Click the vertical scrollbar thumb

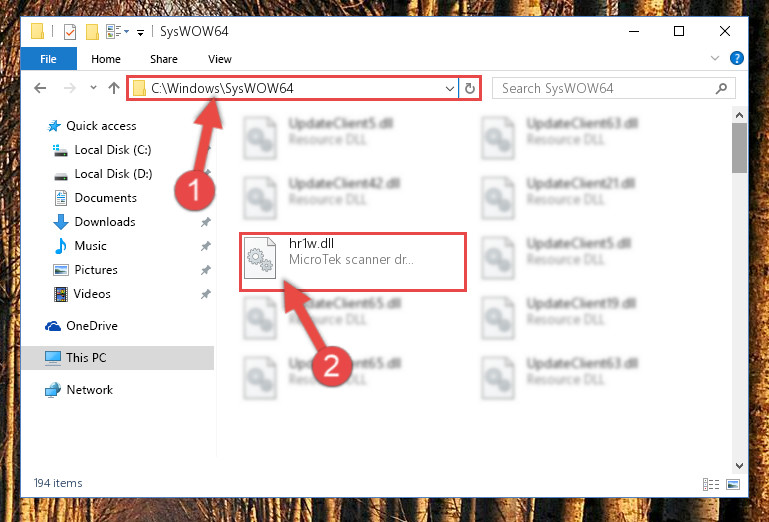coord(739,147)
